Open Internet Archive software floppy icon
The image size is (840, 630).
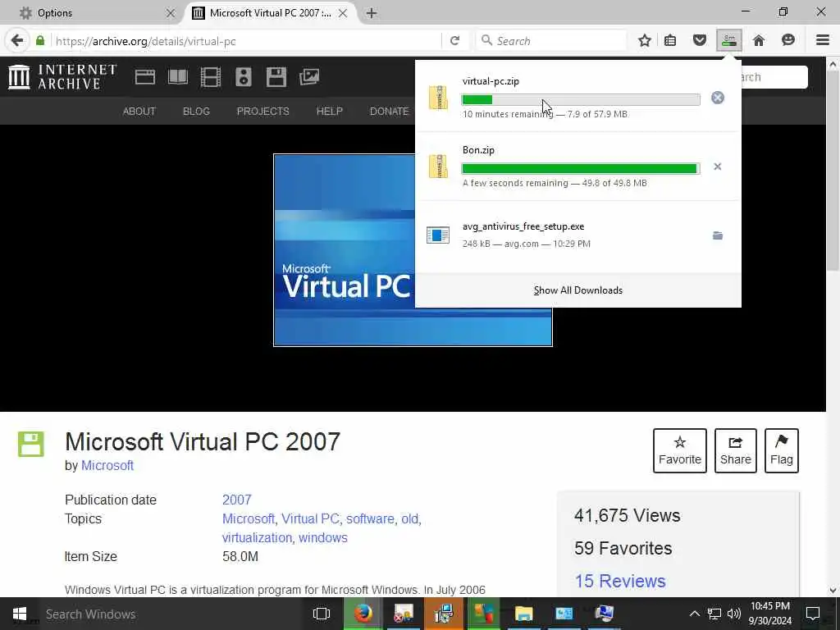[x=276, y=77]
